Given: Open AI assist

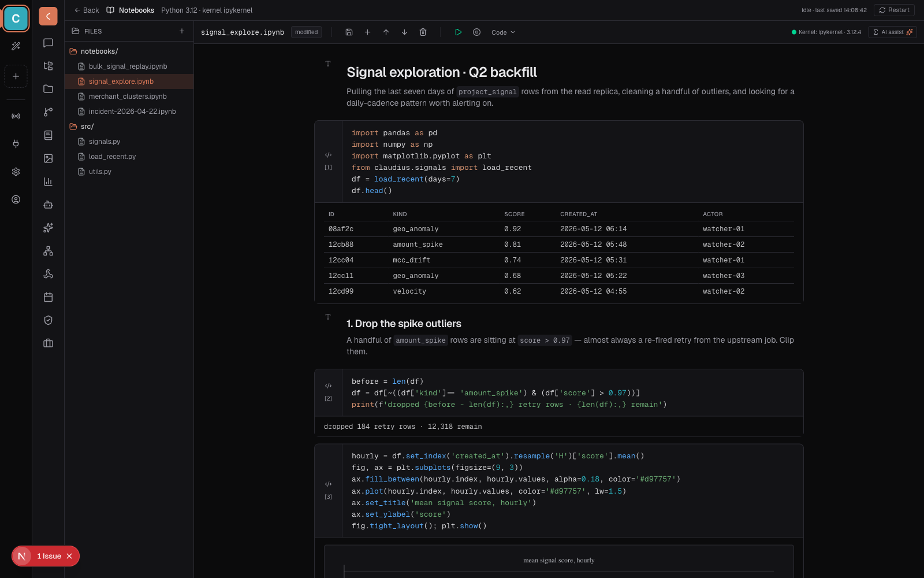Looking at the screenshot, I should click(x=892, y=32).
